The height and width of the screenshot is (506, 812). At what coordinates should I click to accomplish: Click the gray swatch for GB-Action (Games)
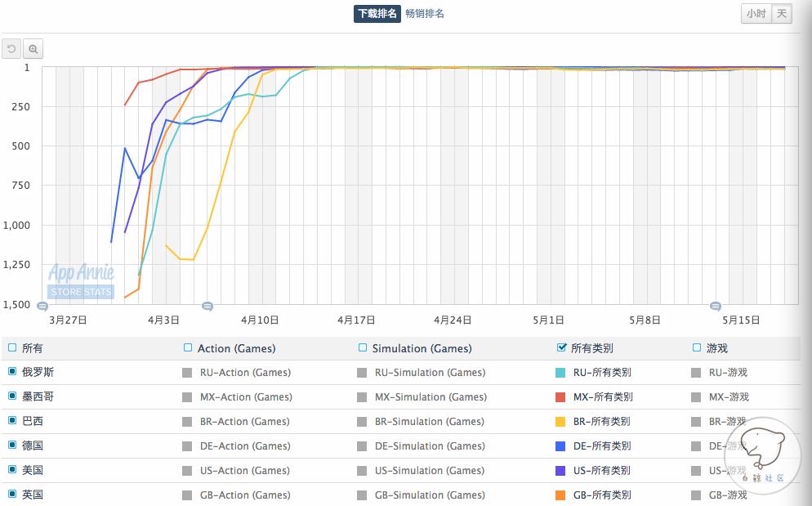click(x=187, y=495)
